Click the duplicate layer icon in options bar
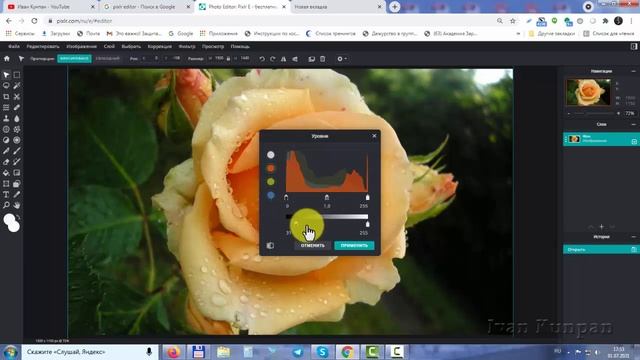Viewport: 640px width, 360px height. click(311, 59)
